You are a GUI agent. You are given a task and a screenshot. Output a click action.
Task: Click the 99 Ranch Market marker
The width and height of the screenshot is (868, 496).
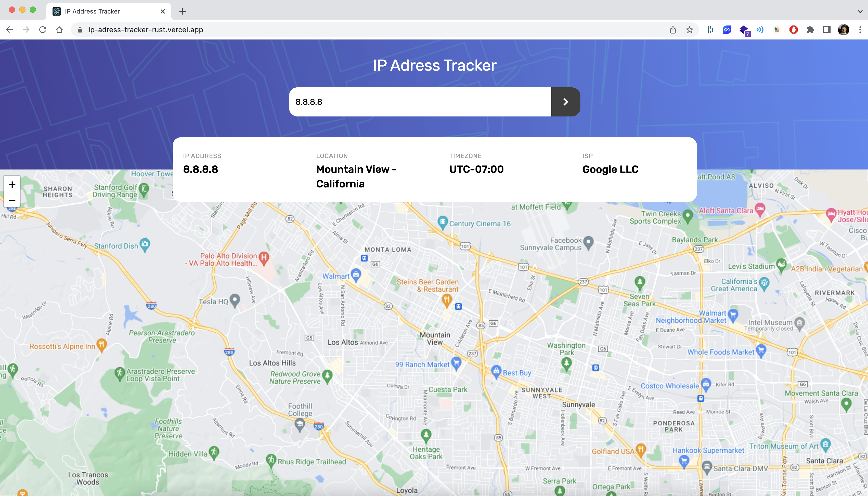click(456, 363)
